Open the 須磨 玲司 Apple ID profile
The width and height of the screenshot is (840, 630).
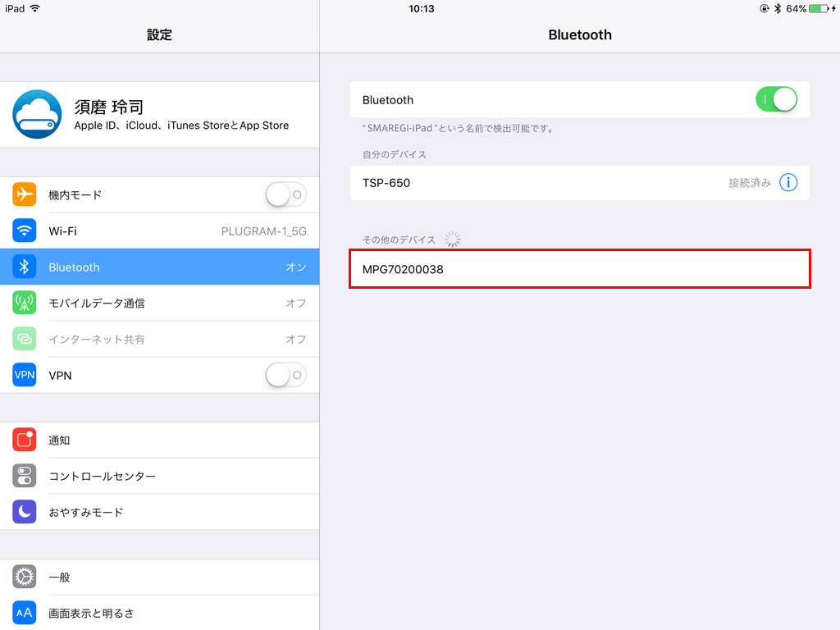pyautogui.click(x=160, y=115)
